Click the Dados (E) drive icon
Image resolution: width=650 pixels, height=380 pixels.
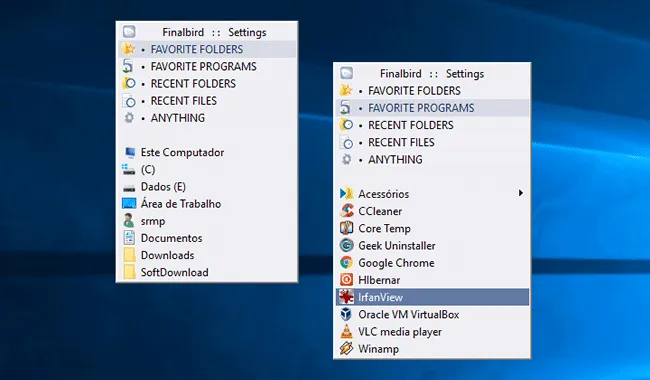129,188
